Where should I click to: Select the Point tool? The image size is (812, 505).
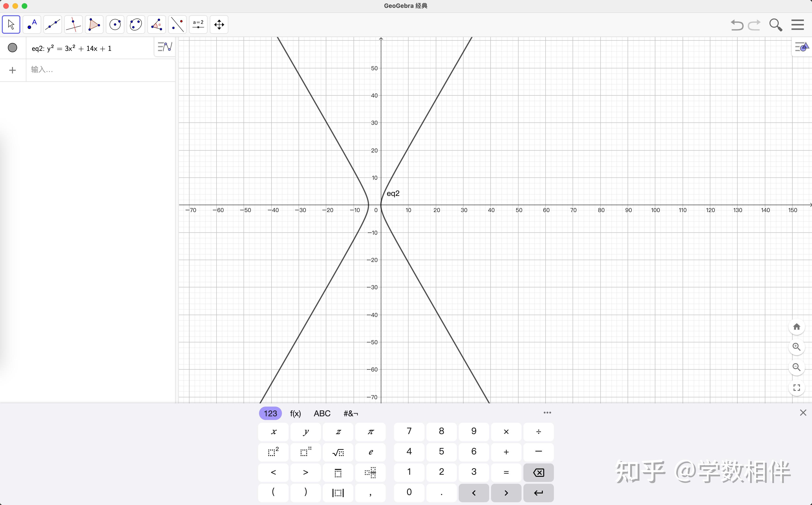32,24
